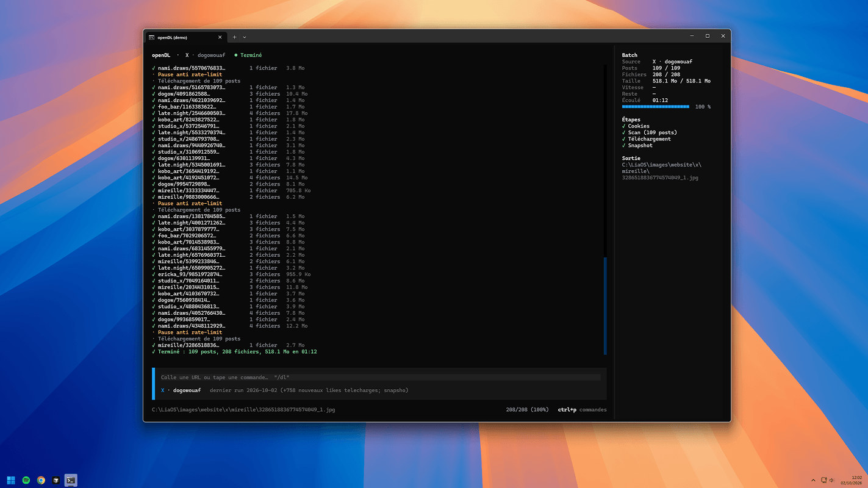This screenshot has height=488, width=868.
Task: Click the openDL title in the header
Action: [161, 55]
